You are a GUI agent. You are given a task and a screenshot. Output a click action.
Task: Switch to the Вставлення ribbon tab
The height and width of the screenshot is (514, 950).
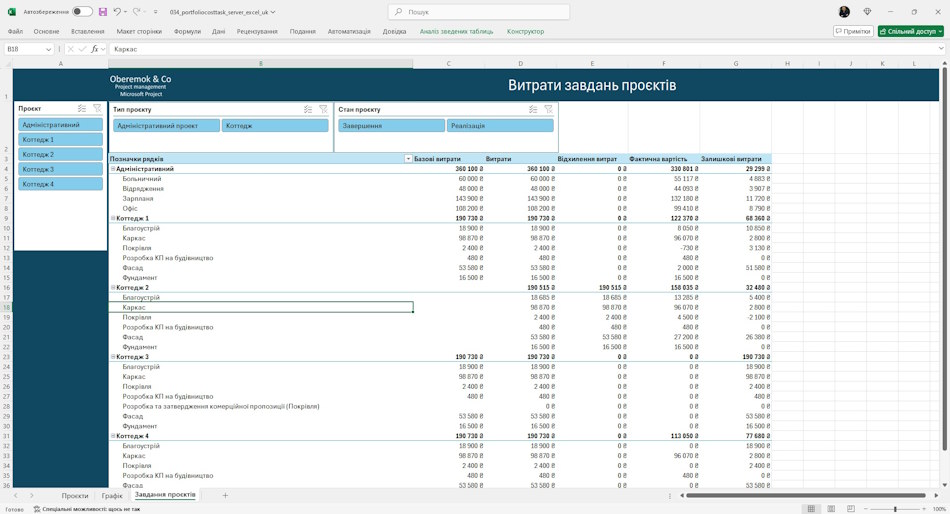pos(88,31)
